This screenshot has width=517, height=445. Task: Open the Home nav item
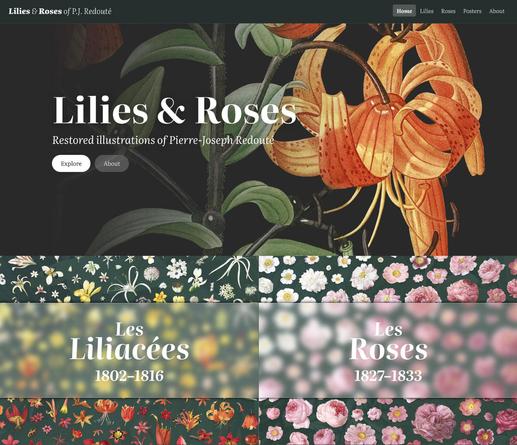(x=404, y=11)
